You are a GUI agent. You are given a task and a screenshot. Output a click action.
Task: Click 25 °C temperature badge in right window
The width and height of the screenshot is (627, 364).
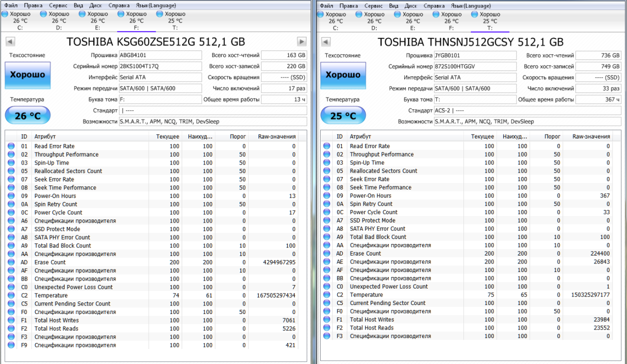(343, 116)
